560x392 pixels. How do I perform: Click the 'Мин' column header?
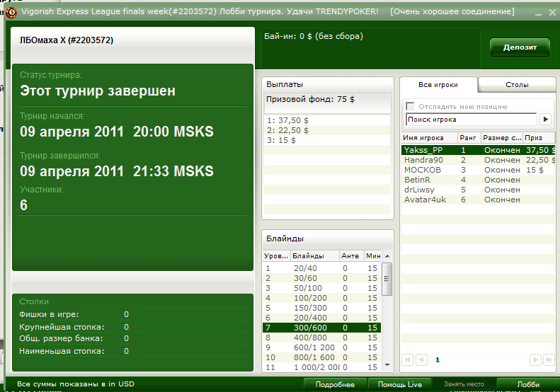coord(373,256)
